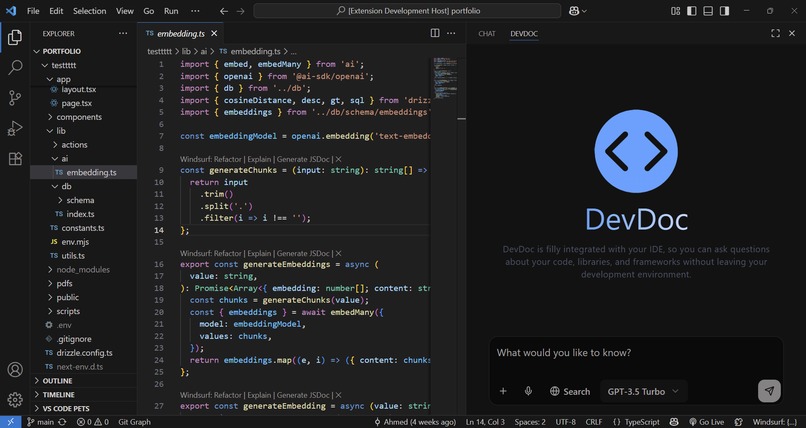Open drizzle.config.ts in the explorer
The width and height of the screenshot is (806, 428).
(86, 353)
